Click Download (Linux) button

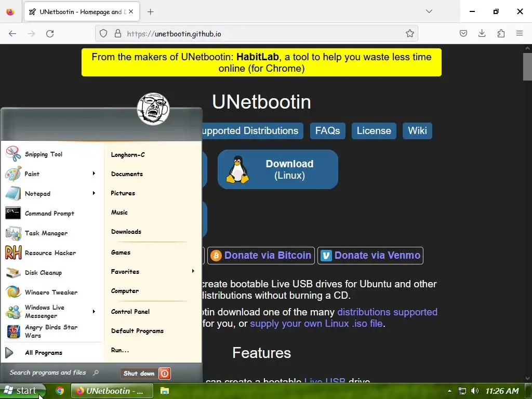pyautogui.click(x=278, y=169)
